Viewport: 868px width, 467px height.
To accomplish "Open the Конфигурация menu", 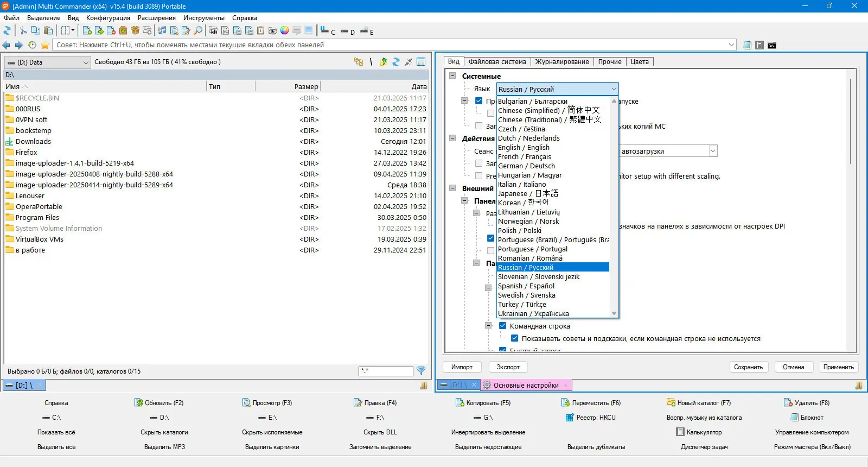I will pos(108,18).
